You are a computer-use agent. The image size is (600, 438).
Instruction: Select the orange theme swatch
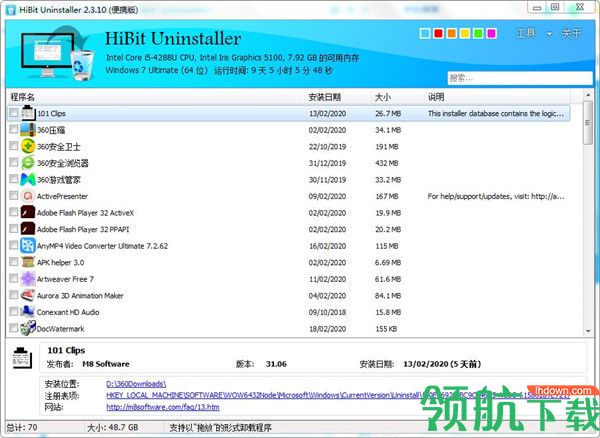point(452,34)
